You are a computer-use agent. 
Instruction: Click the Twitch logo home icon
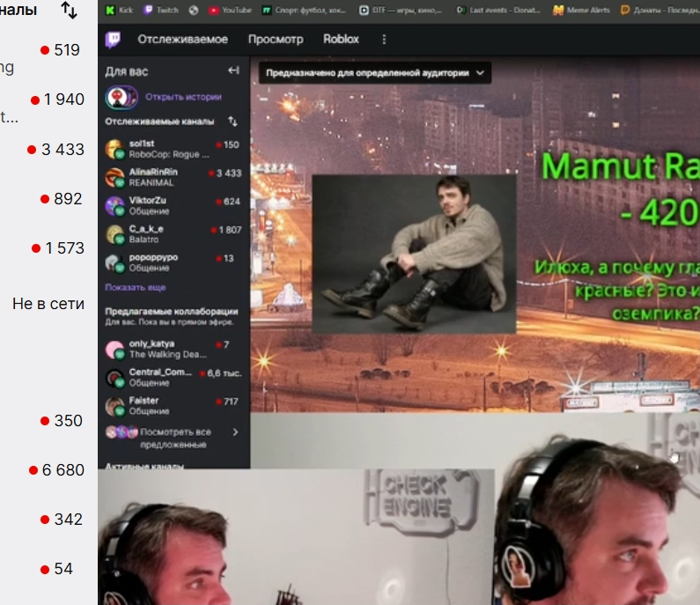click(113, 40)
